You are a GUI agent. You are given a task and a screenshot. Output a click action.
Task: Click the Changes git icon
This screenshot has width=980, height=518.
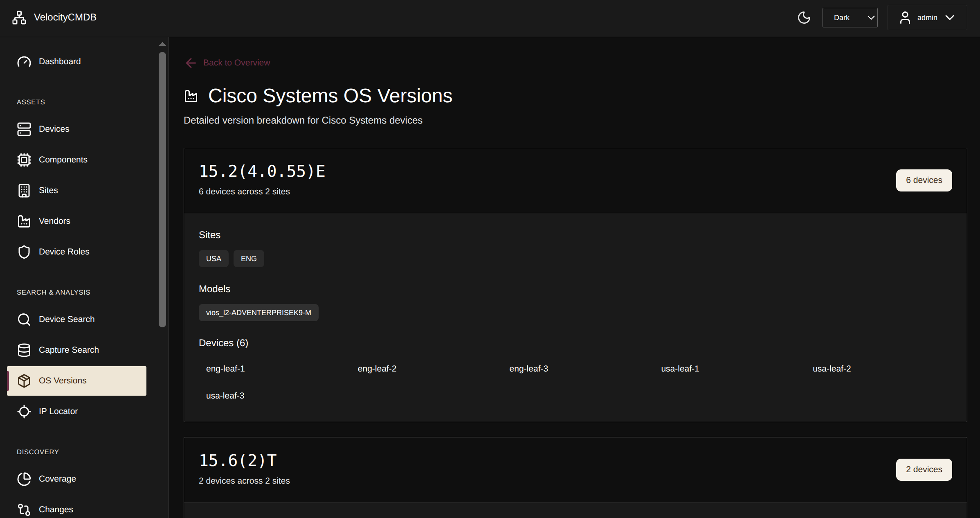click(x=24, y=510)
